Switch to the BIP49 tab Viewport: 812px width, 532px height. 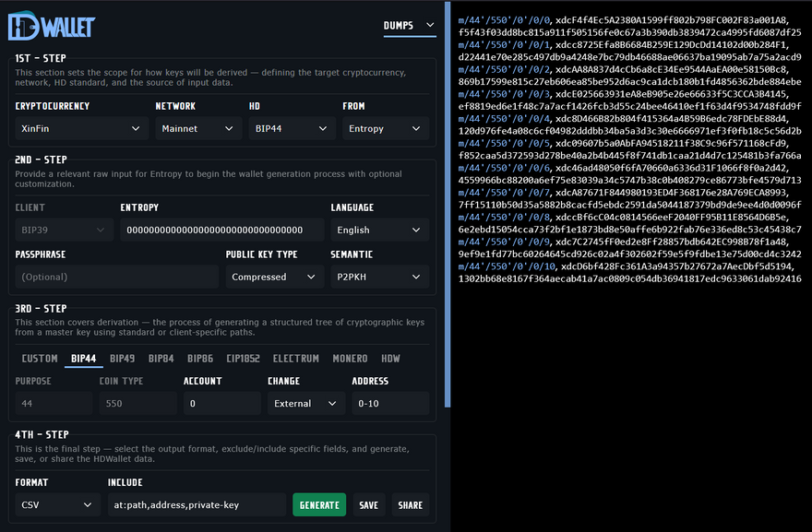click(x=122, y=359)
